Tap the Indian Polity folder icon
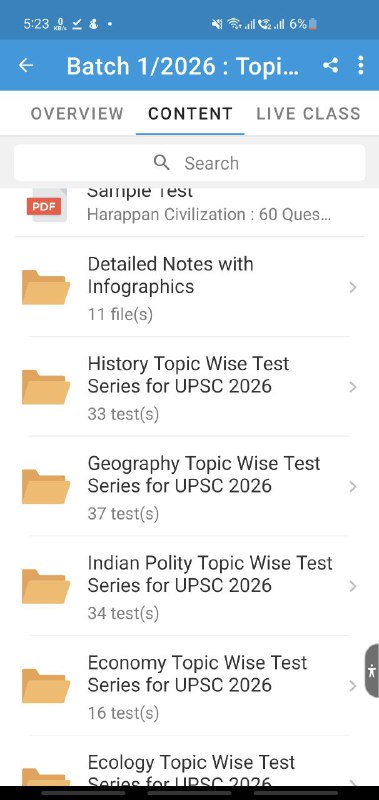 [46, 586]
